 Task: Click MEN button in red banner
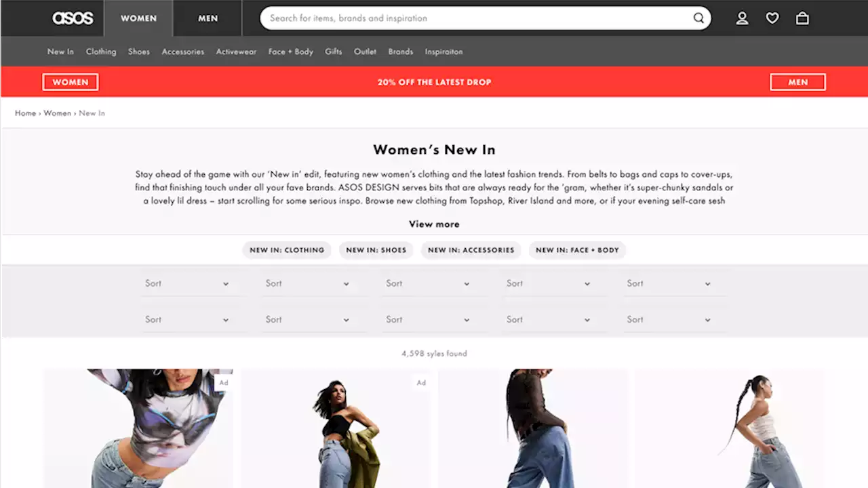point(798,82)
